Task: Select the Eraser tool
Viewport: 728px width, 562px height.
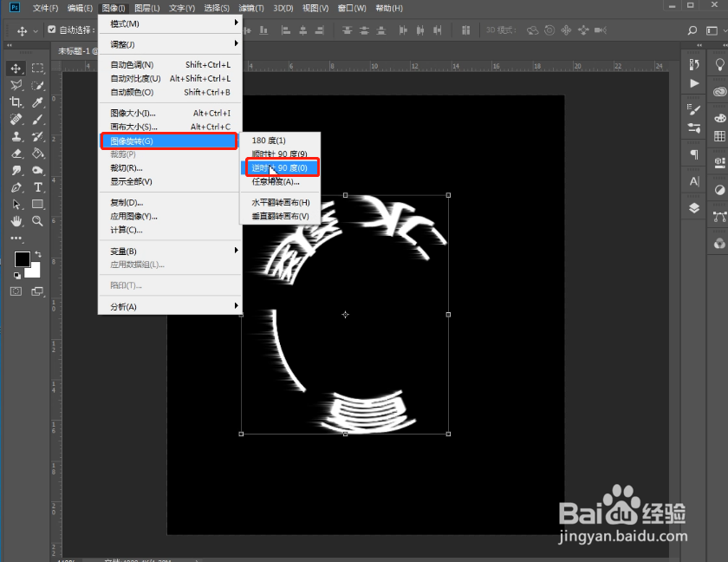Action: pyautogui.click(x=16, y=154)
